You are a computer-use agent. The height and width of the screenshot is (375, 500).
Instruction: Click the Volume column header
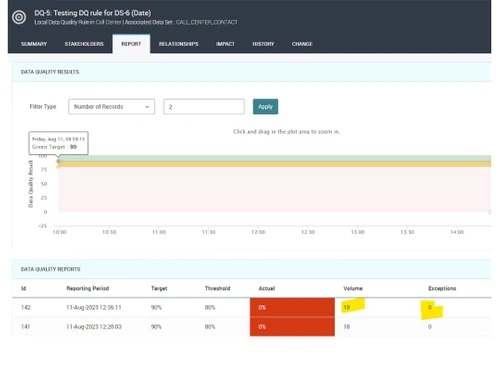[353, 288]
